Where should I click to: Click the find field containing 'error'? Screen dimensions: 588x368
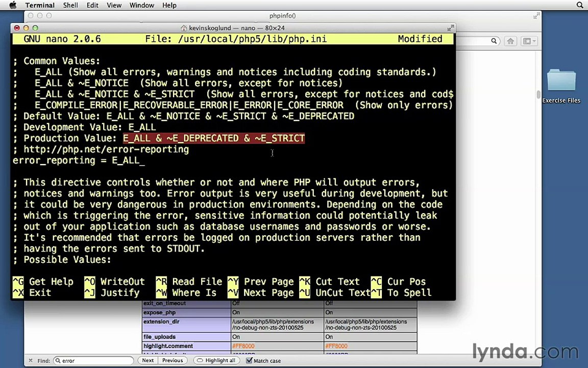click(94, 360)
